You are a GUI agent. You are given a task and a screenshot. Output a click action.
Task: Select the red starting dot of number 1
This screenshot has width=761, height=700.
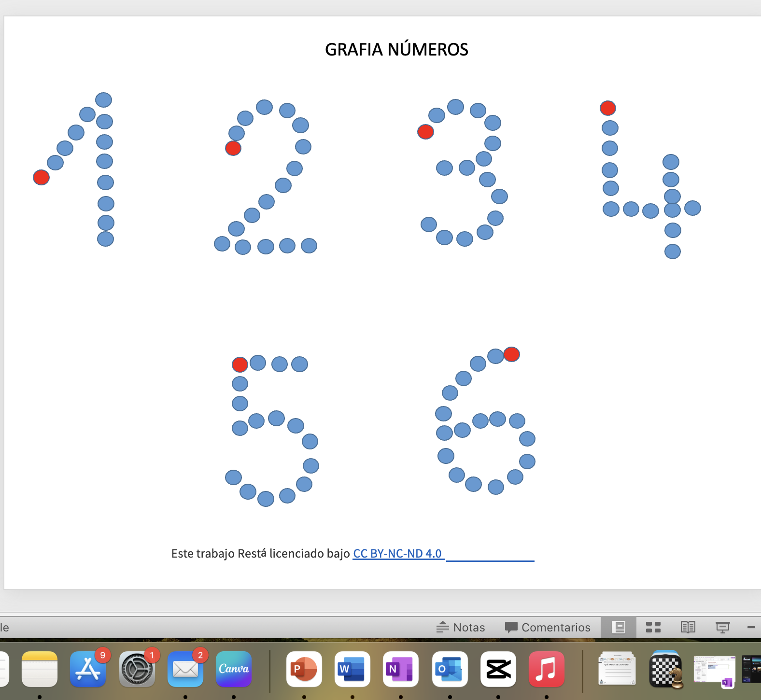41,177
